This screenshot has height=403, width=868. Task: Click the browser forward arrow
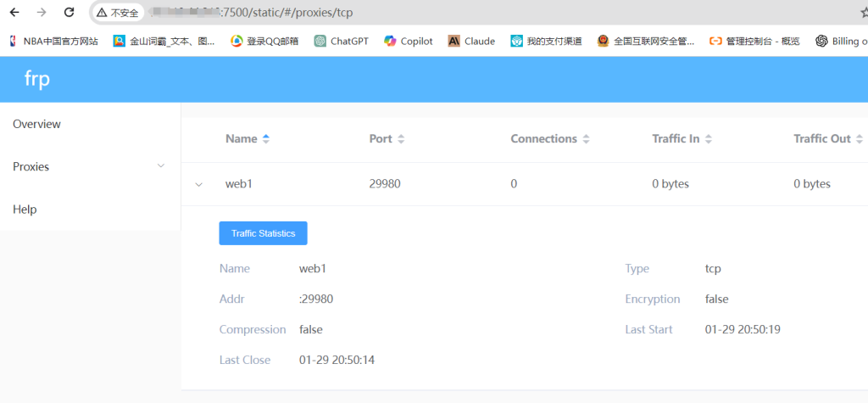click(42, 13)
